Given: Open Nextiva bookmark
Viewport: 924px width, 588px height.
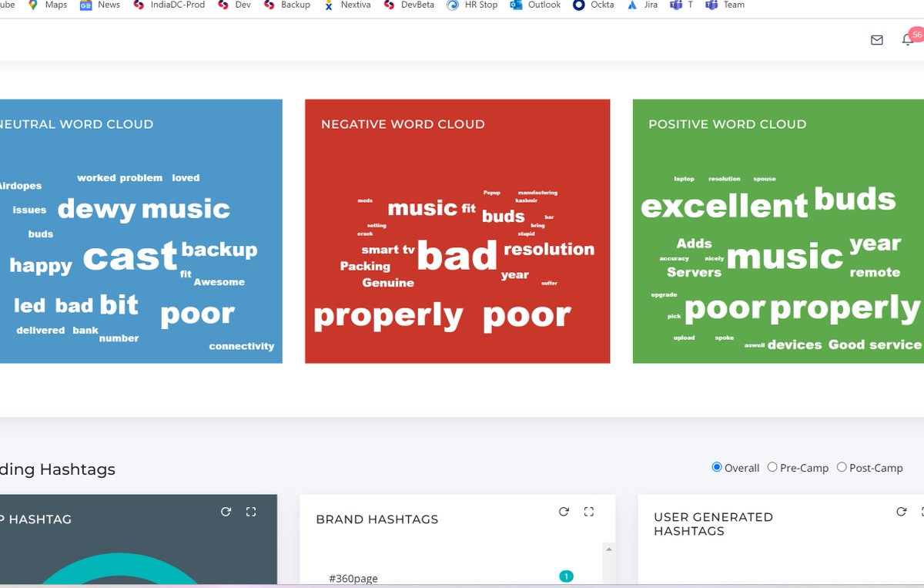Looking at the screenshot, I should tap(346, 5).
